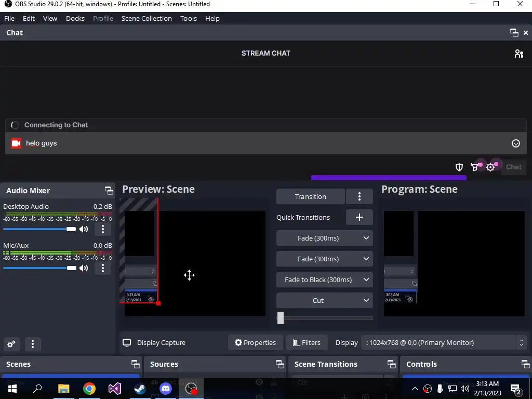Screen dimensions: 532x399
Task: Open the channel points rewards icon
Action: pos(475,167)
